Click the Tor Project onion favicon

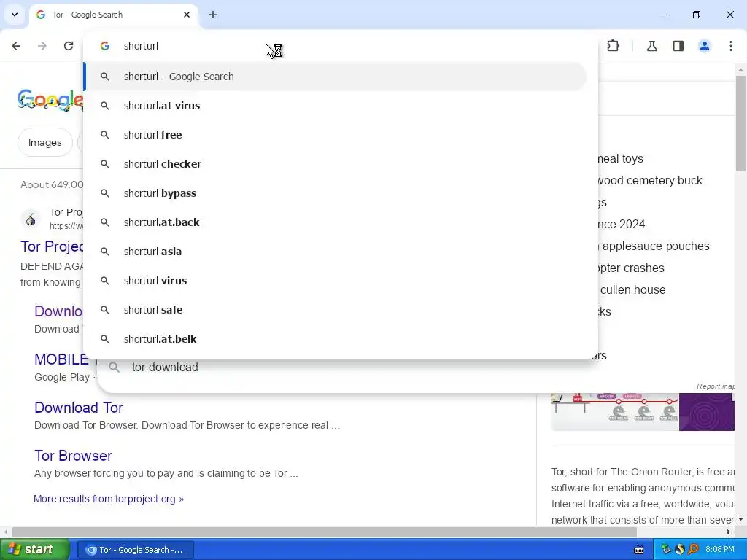(31, 219)
